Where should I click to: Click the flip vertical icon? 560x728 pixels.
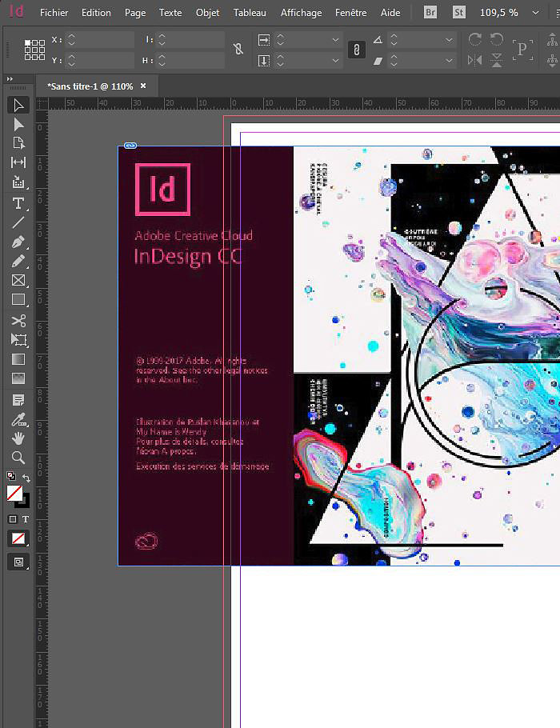click(497, 60)
